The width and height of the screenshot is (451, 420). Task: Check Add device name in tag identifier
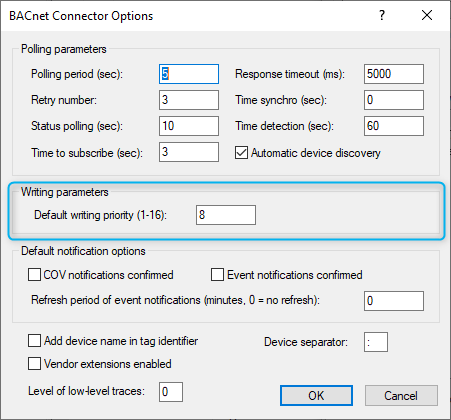pyautogui.click(x=34, y=341)
